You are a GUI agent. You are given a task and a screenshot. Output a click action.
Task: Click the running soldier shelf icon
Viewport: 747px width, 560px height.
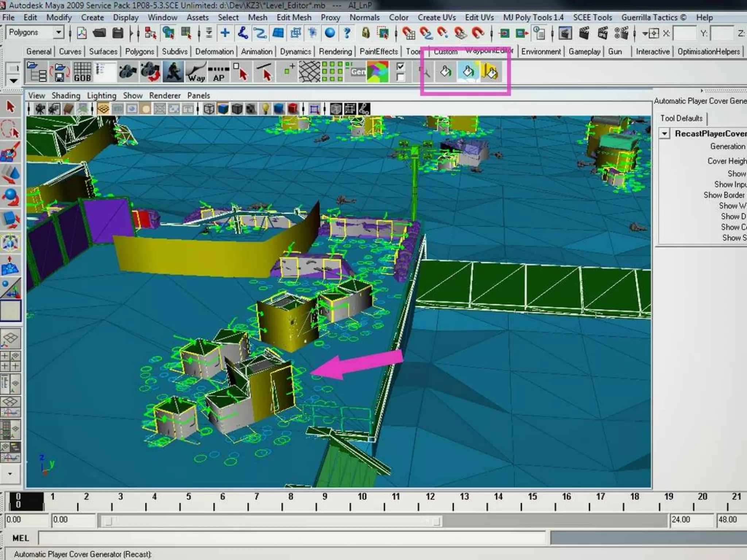tap(173, 72)
